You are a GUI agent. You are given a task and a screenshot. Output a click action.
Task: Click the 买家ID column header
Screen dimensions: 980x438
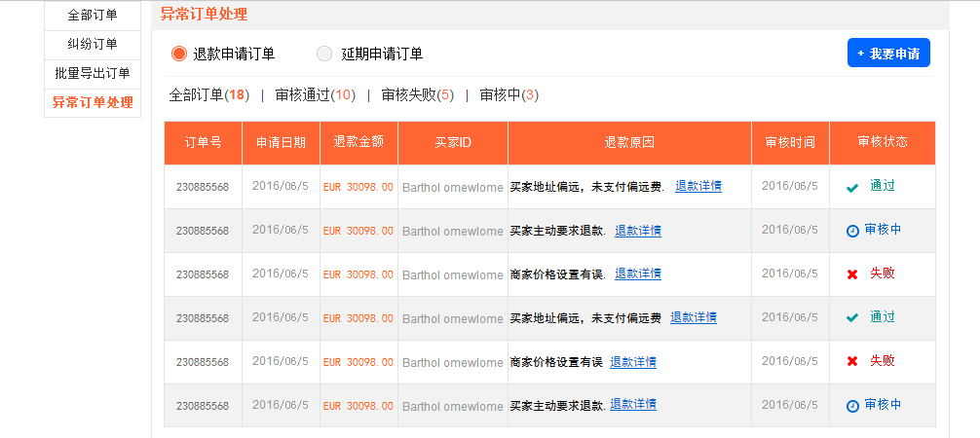pyautogui.click(x=453, y=142)
